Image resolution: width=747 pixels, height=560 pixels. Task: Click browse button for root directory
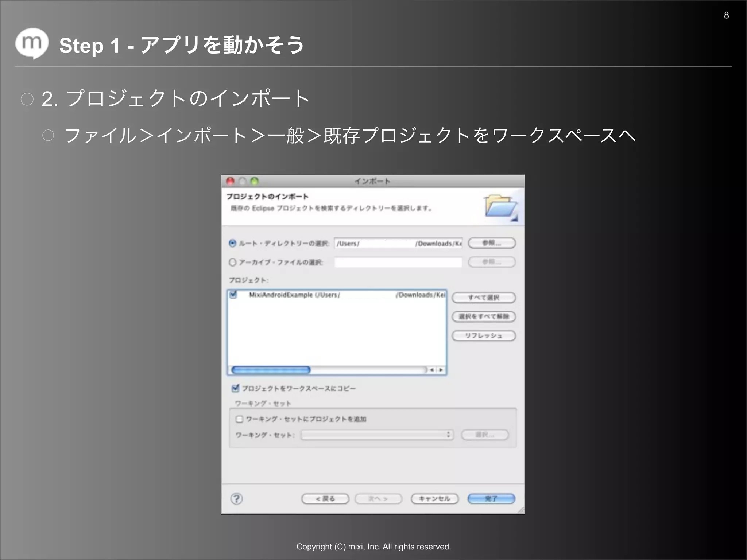(491, 243)
